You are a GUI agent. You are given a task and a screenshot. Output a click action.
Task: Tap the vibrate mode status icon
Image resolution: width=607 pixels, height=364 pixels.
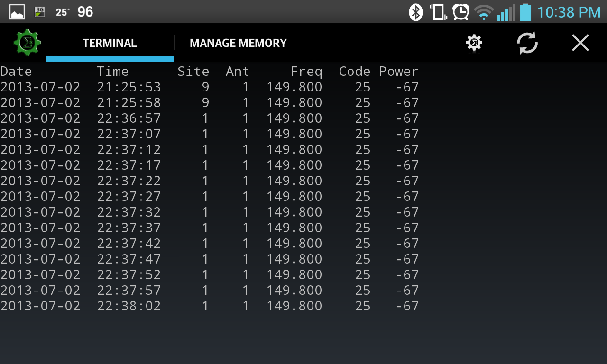438,12
